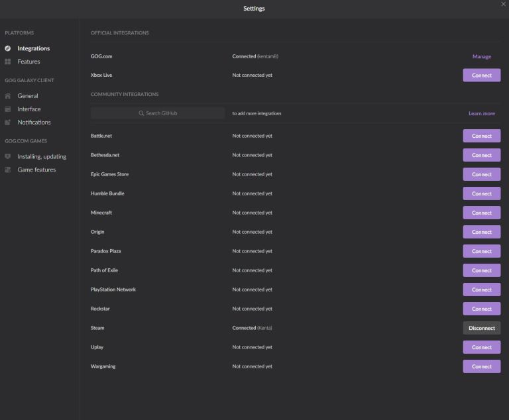Image resolution: width=509 pixels, height=420 pixels.
Task: Click the Xbox Live integration name
Action: (101, 75)
